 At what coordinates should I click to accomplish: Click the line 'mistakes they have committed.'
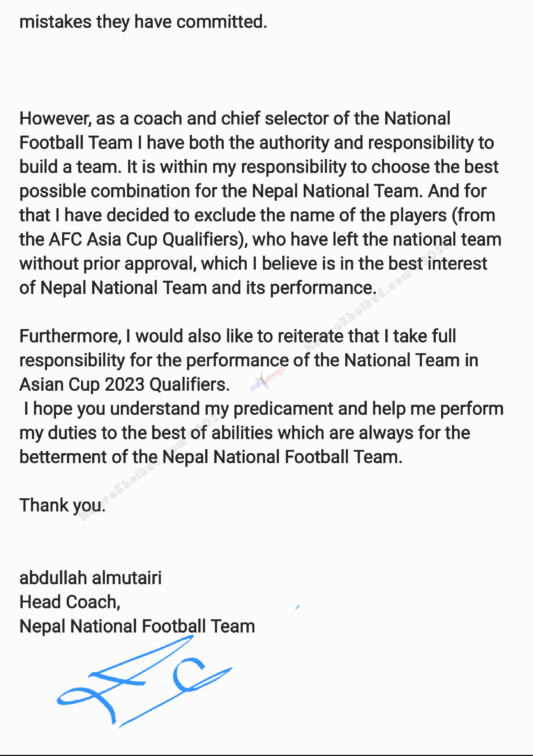pyautogui.click(x=143, y=22)
